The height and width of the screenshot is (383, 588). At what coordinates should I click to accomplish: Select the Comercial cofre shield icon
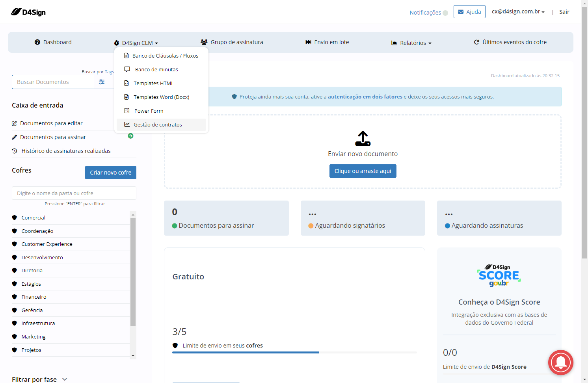click(15, 218)
